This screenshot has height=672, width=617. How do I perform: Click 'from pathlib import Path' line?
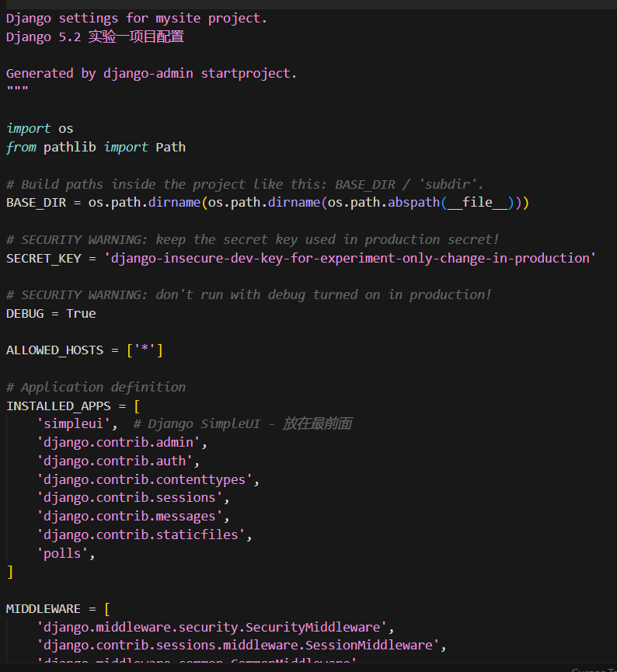tap(96, 147)
